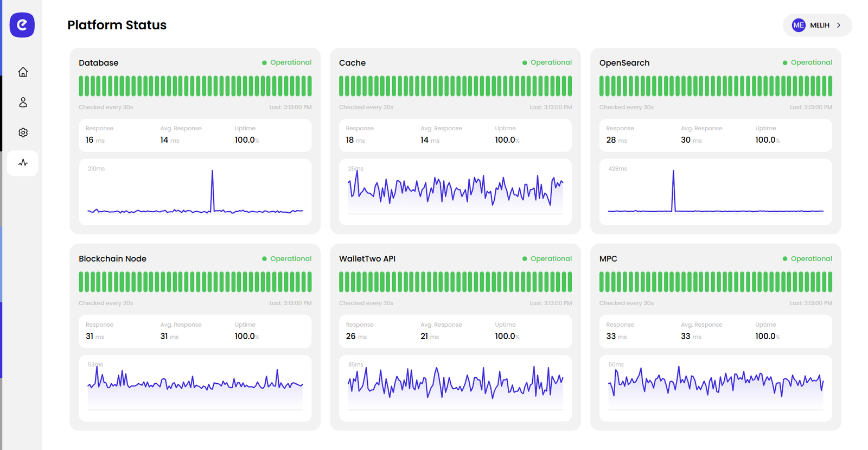Click the ME avatar circle
Viewport: 868px width, 450px height.
pyautogui.click(x=799, y=25)
